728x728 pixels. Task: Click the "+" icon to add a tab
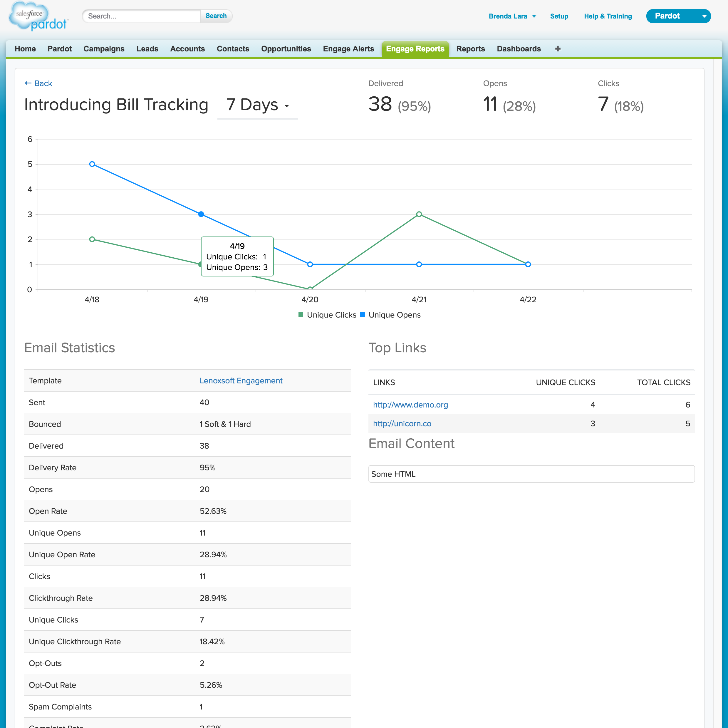[558, 48]
